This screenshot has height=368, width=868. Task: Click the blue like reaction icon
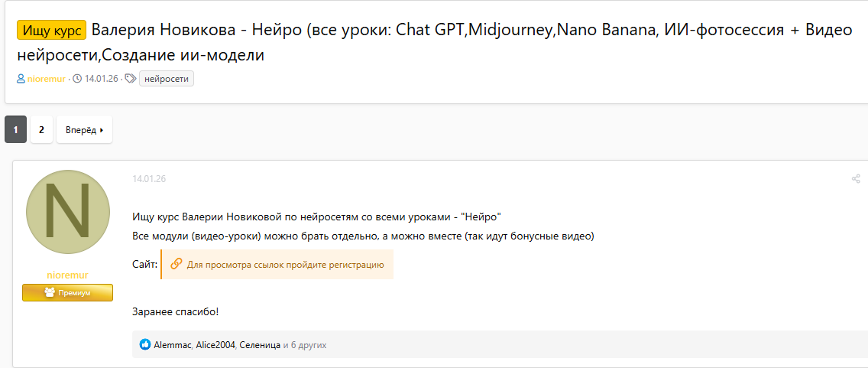pyautogui.click(x=145, y=345)
